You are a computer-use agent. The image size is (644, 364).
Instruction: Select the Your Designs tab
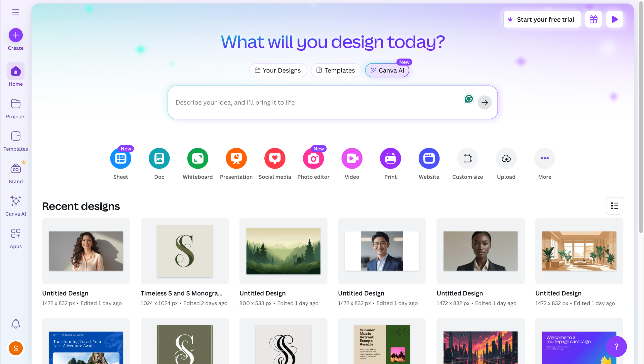pos(278,70)
